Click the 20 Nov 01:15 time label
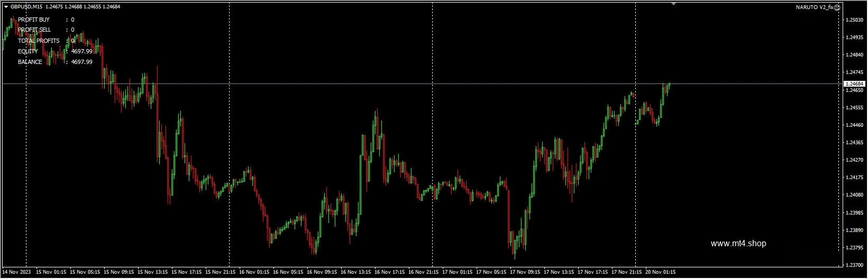868x279 pixels. pos(660,273)
